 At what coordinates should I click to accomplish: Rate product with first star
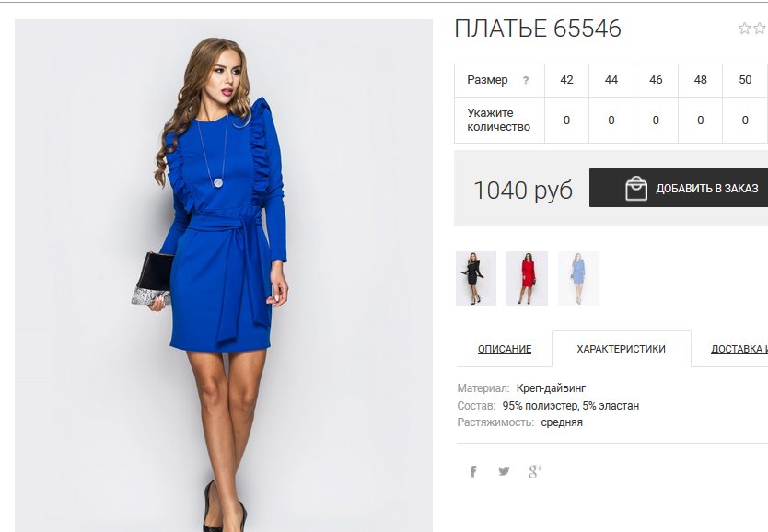(744, 29)
